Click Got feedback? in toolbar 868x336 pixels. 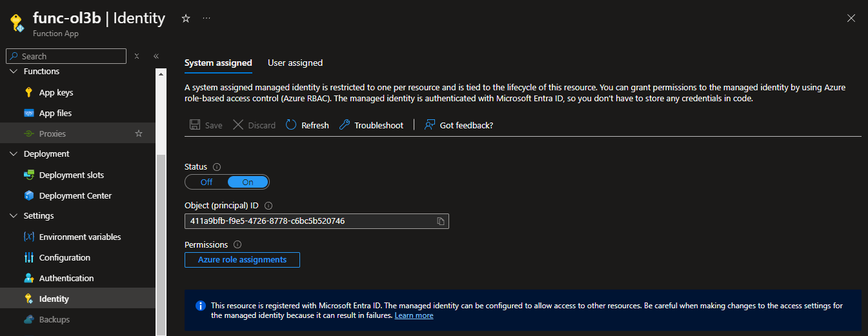[x=459, y=125]
